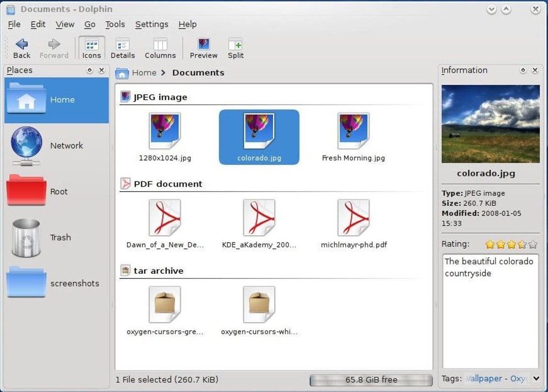This screenshot has width=548, height=392.
Task: Switch to Icons view mode
Action: 91,48
